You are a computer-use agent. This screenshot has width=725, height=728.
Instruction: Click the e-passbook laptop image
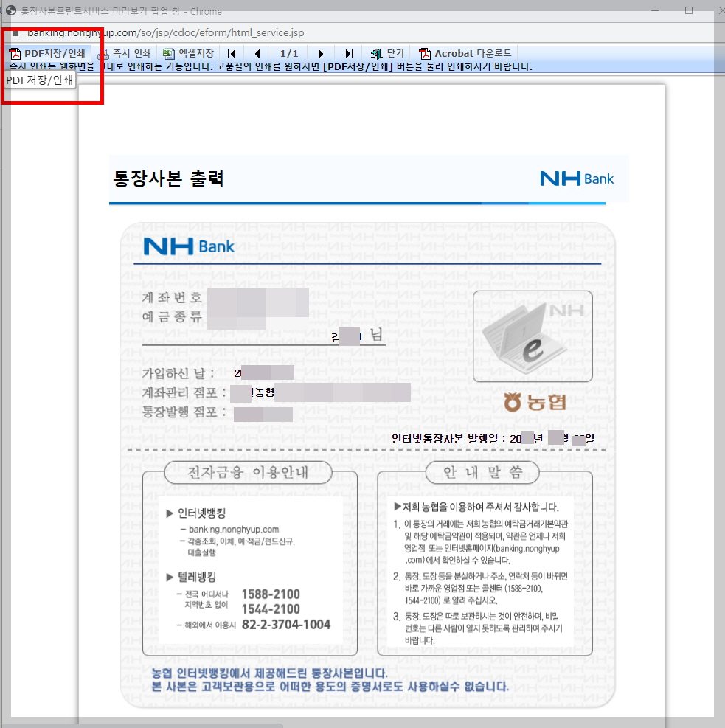click(533, 336)
